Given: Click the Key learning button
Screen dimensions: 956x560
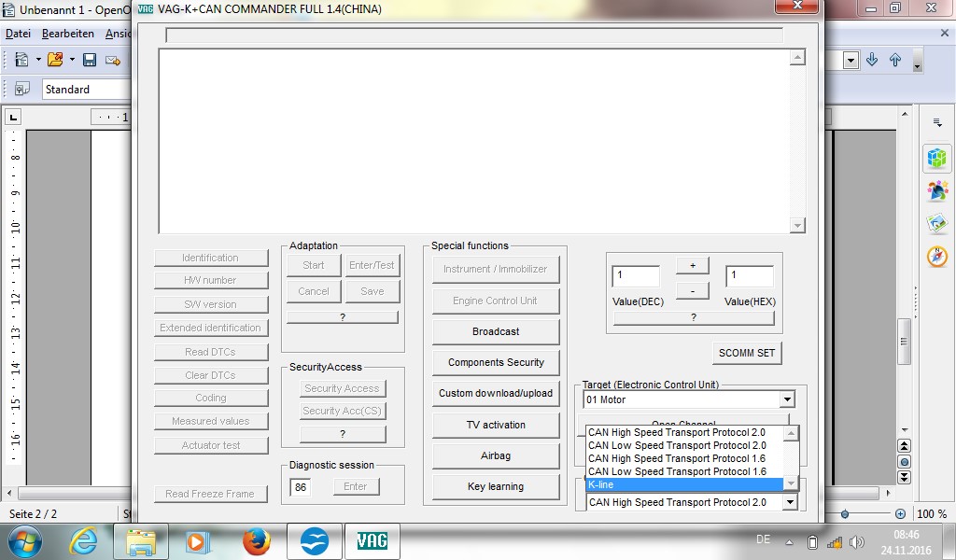Looking at the screenshot, I should [x=496, y=486].
